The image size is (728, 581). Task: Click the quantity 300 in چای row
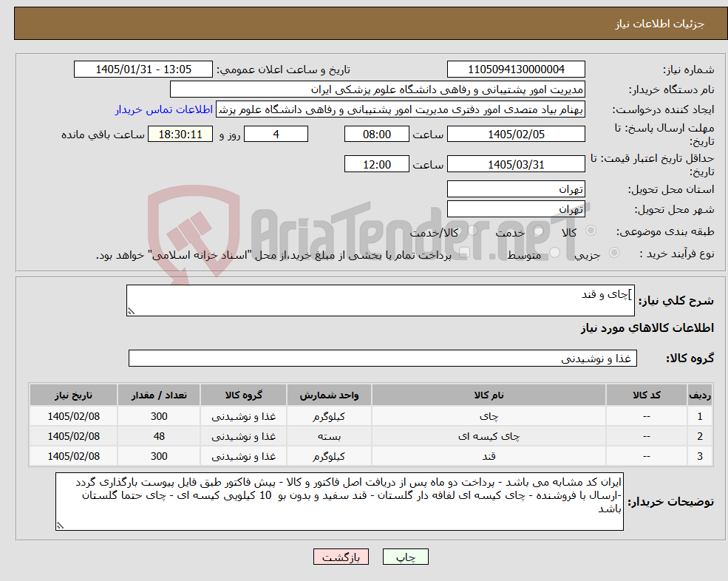click(159, 416)
